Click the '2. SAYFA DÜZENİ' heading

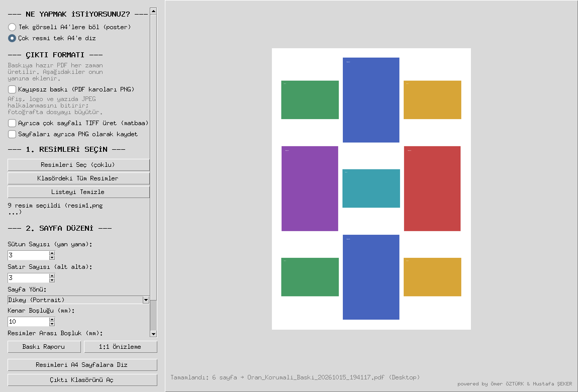click(x=60, y=229)
